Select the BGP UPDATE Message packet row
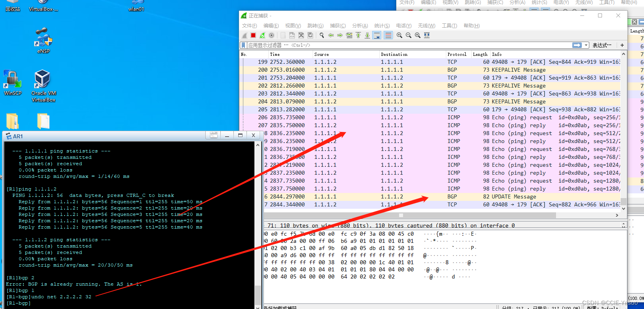The image size is (644, 309). [442, 196]
